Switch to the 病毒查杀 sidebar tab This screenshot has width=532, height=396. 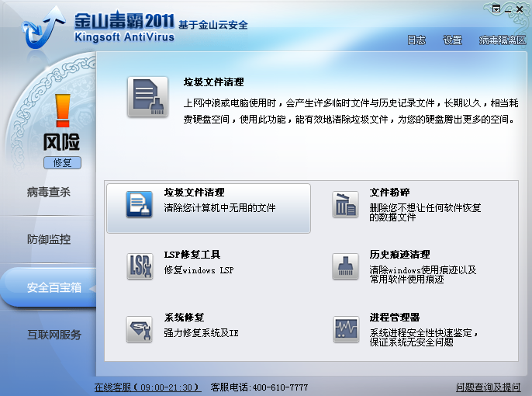coord(49,193)
